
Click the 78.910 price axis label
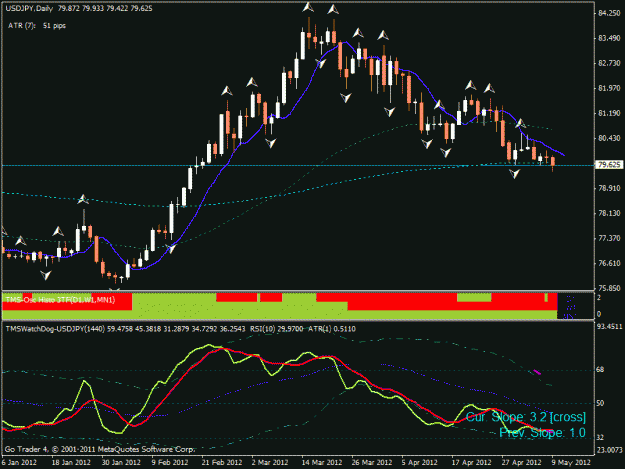[609, 188]
